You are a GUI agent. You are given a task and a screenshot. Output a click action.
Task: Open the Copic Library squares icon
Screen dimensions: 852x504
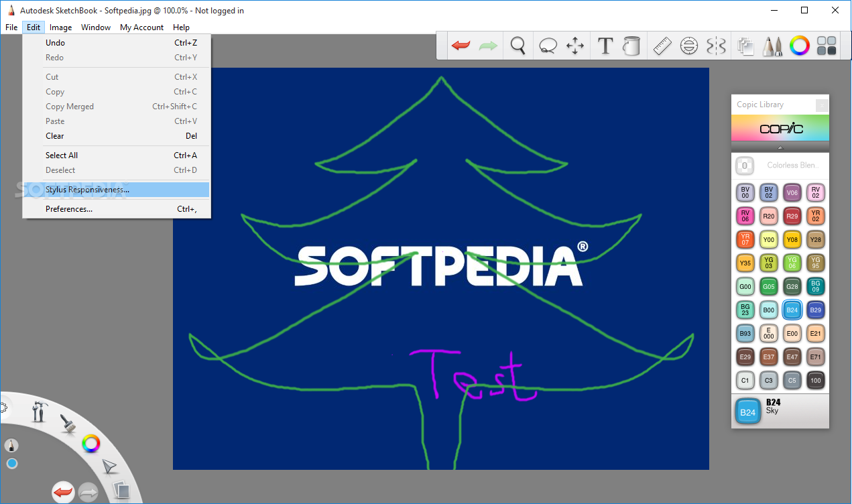tap(827, 46)
